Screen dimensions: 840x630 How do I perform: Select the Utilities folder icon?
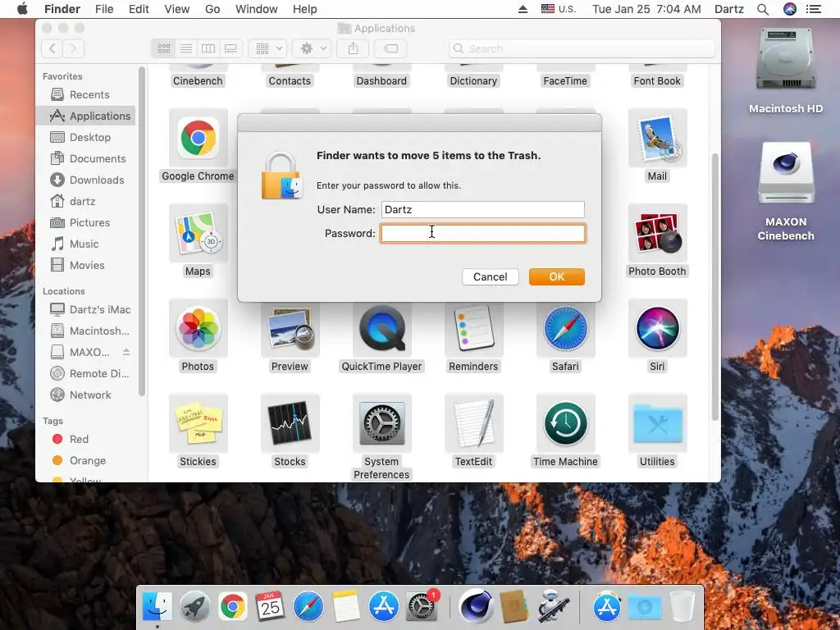click(657, 423)
